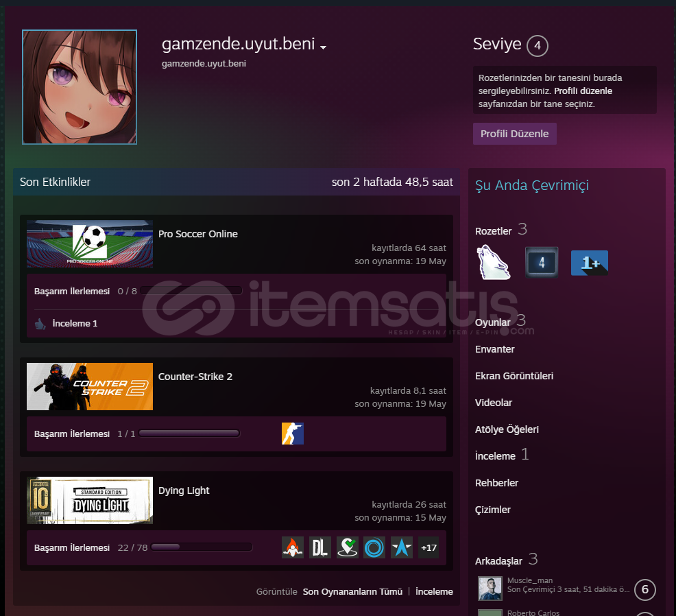The image size is (676, 616).
Task: Open the Dying Light game title
Action: 184,490
